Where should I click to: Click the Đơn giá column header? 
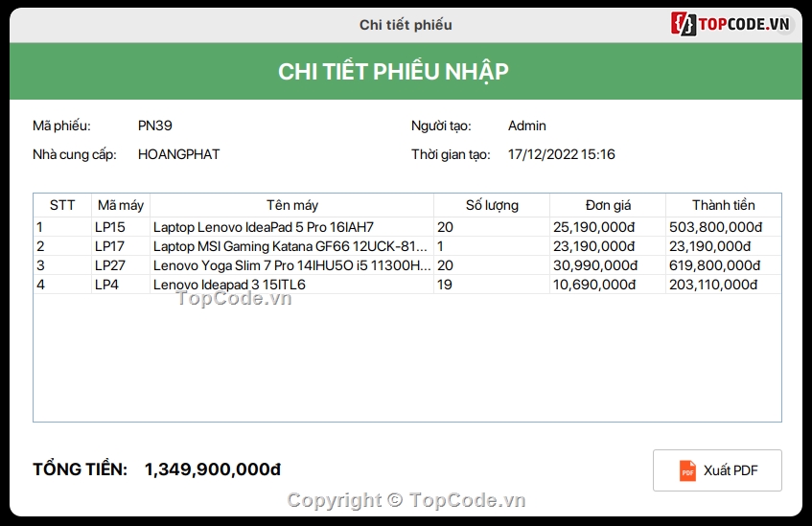(608, 206)
